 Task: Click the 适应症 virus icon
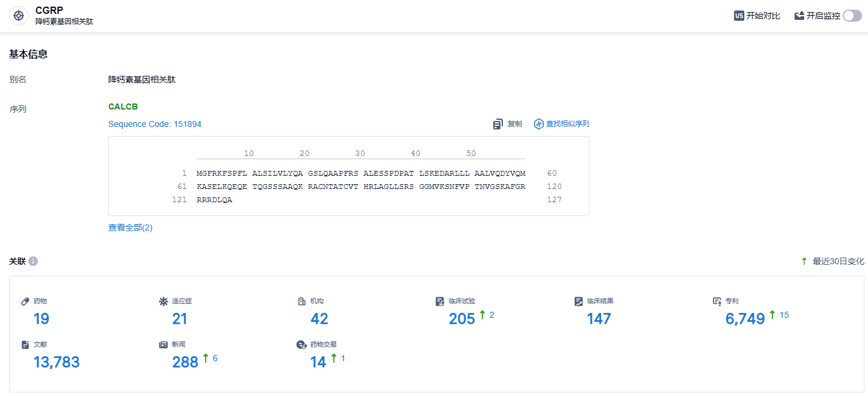[163, 301]
